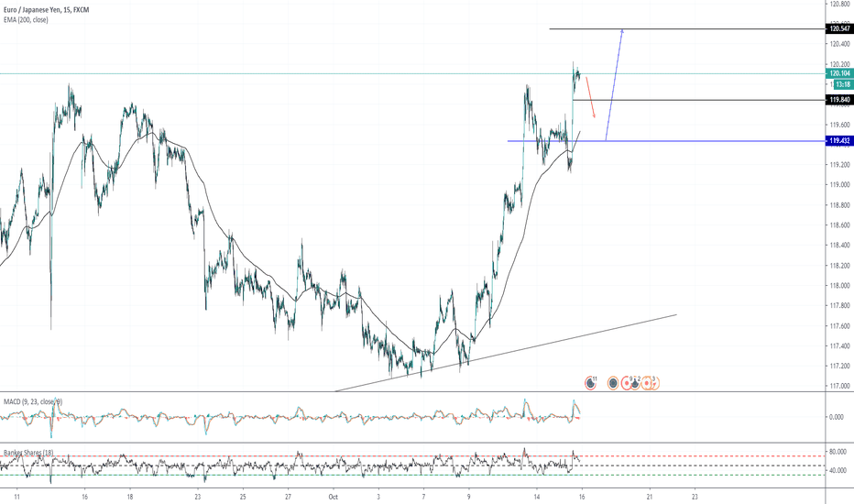This screenshot has width=854, height=504.
Task: Select the blue upward arrow drawing
Action: tap(614, 84)
